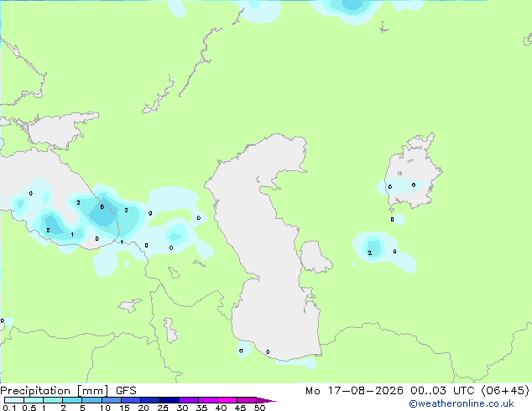Click the 1–2 mm legend color swatch
Screen dimensions: 532x411
(53, 400)
